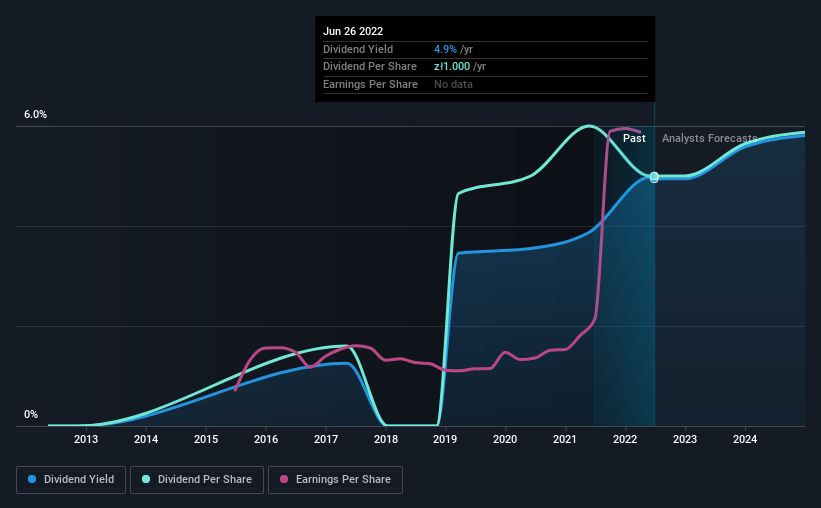Click the zł1.000 dividend per share value

coord(452,67)
